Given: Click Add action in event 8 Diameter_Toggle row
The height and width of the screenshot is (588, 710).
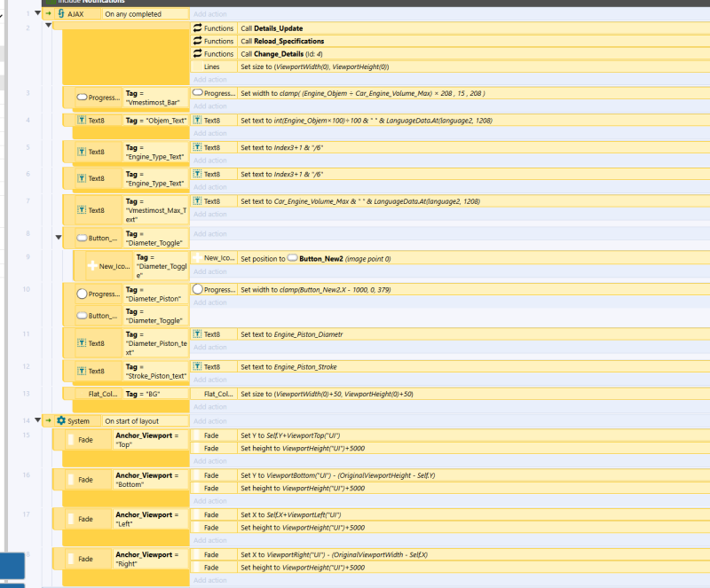Looking at the screenshot, I should [210, 233].
